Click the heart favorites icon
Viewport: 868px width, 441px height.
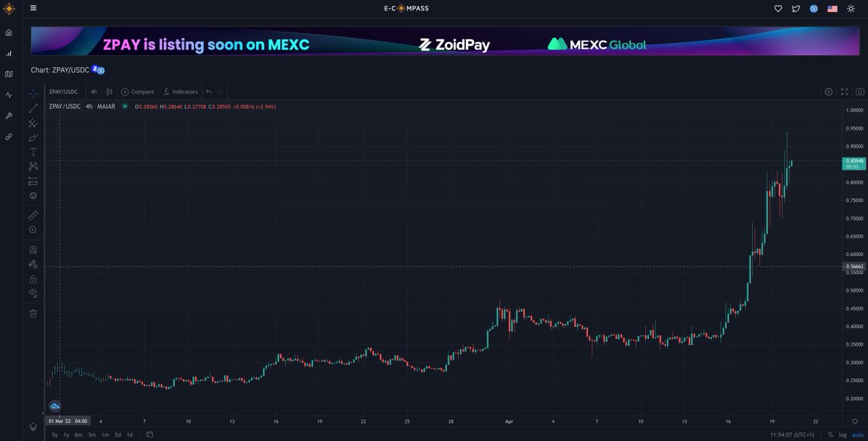point(778,9)
